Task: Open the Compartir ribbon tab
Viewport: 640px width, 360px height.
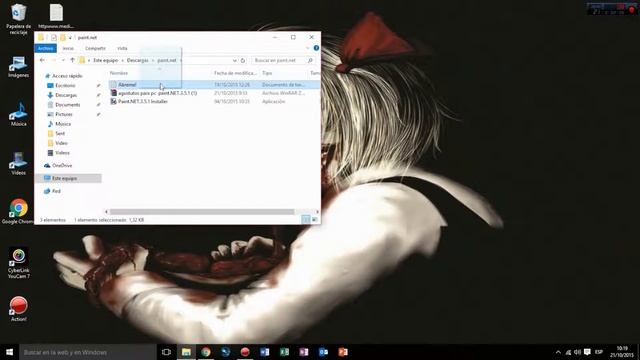Action: [96, 48]
